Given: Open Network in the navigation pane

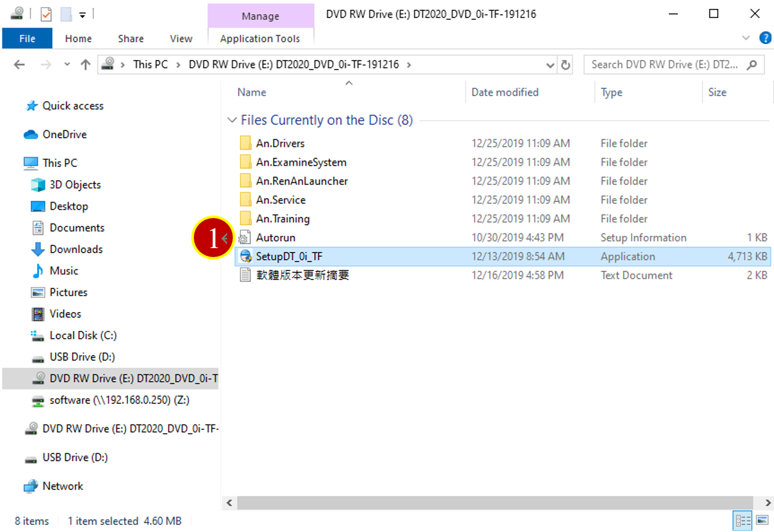Looking at the screenshot, I should point(63,486).
